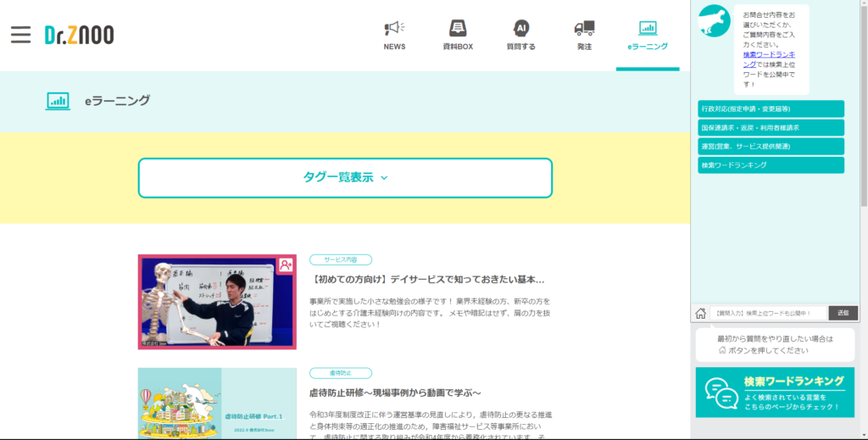Open 資料BOX tray icon
868x440 pixels.
[458, 28]
